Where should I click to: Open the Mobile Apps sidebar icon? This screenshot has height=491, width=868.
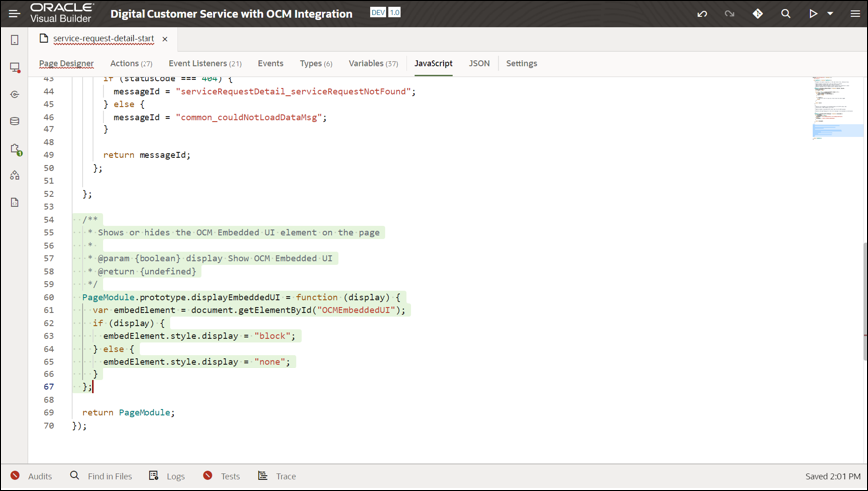coord(15,40)
